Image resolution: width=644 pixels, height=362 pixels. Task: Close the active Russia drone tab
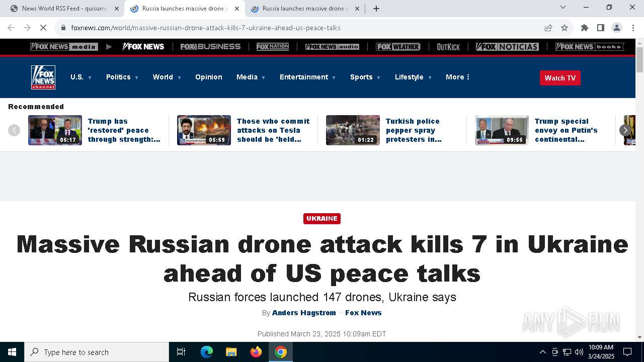[237, 9]
